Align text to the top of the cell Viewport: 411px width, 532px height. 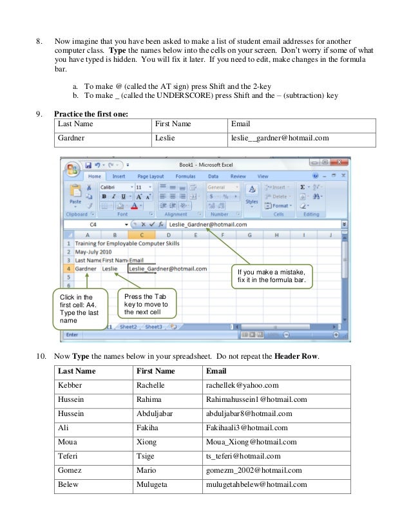(163, 187)
